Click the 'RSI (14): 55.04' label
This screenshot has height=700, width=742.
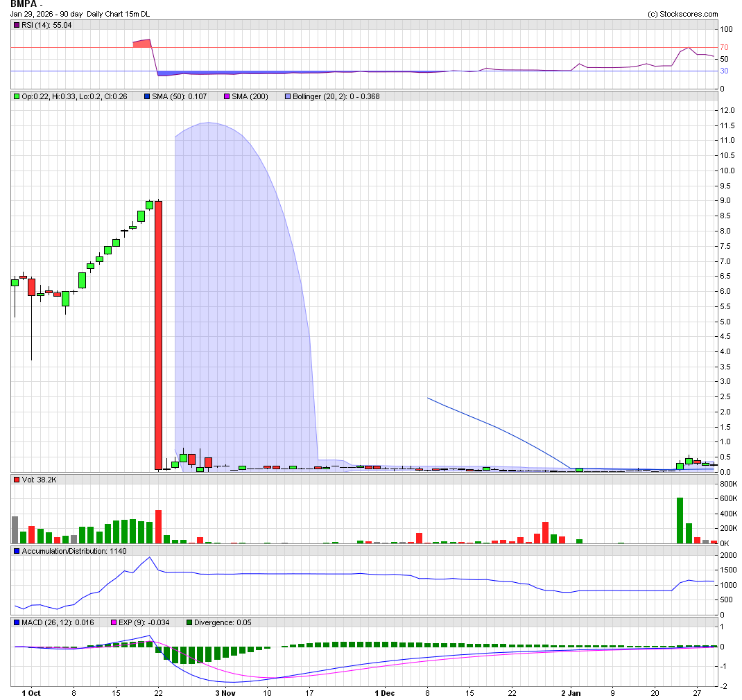point(46,25)
